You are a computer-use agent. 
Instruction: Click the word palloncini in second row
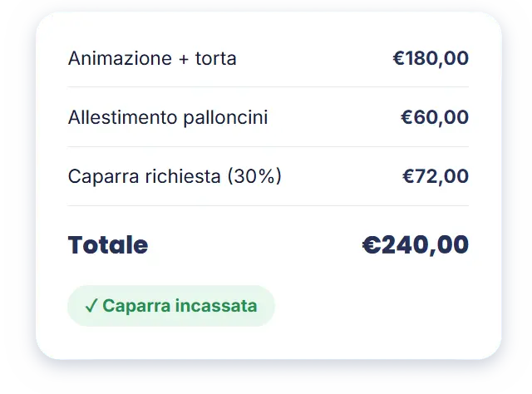pyautogui.click(x=225, y=118)
